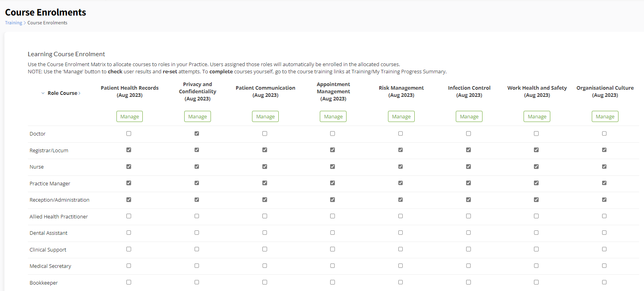Uncheck Appointment Management for Registrar/Locum
This screenshot has height=291, width=644.
click(333, 150)
